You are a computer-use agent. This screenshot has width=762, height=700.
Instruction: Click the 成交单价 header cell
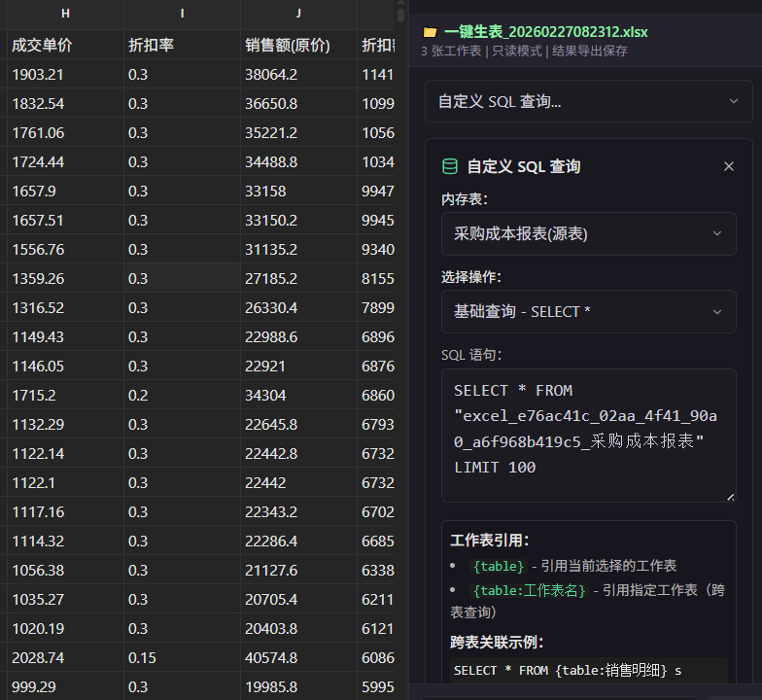click(66, 45)
